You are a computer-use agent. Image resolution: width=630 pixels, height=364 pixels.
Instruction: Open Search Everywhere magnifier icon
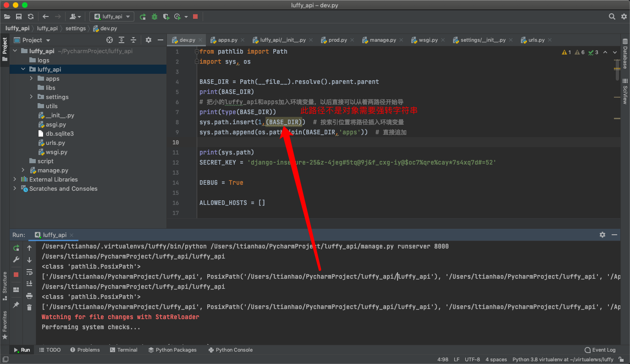612,17
